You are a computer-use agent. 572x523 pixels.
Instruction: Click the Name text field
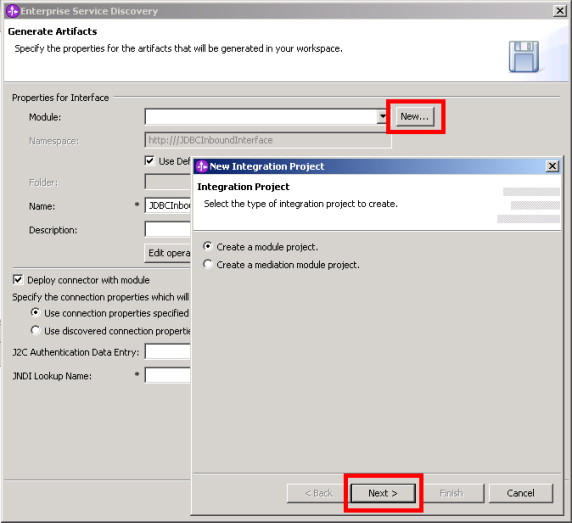168,206
